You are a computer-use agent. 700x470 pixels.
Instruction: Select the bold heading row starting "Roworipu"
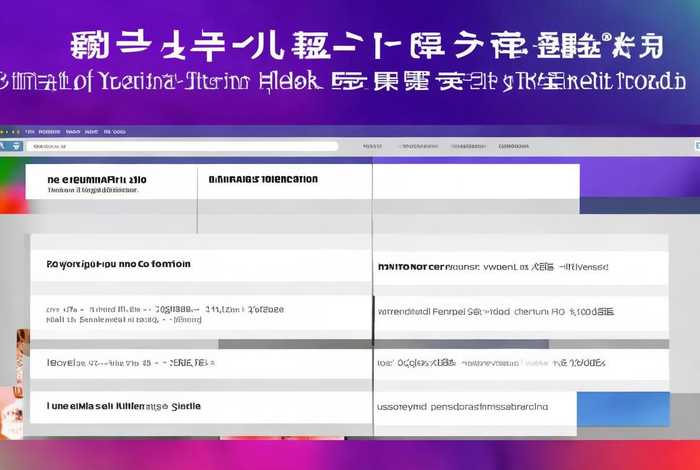200,265
